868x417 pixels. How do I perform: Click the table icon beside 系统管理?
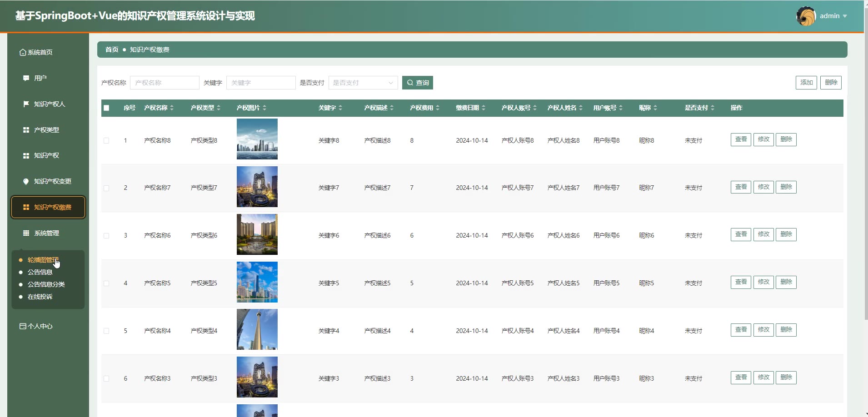[x=26, y=233]
